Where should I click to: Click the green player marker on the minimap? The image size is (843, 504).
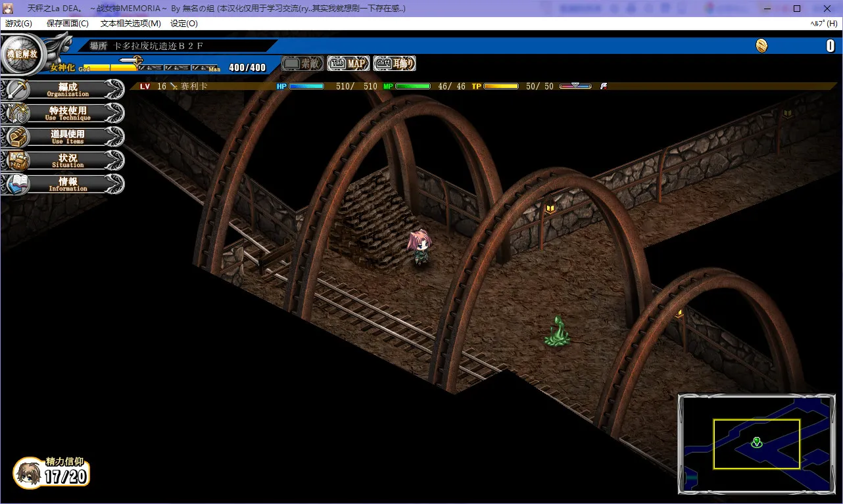click(757, 442)
